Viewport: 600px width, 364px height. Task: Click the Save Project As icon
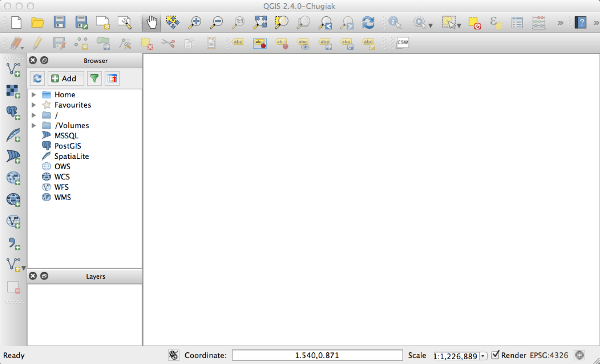81,22
